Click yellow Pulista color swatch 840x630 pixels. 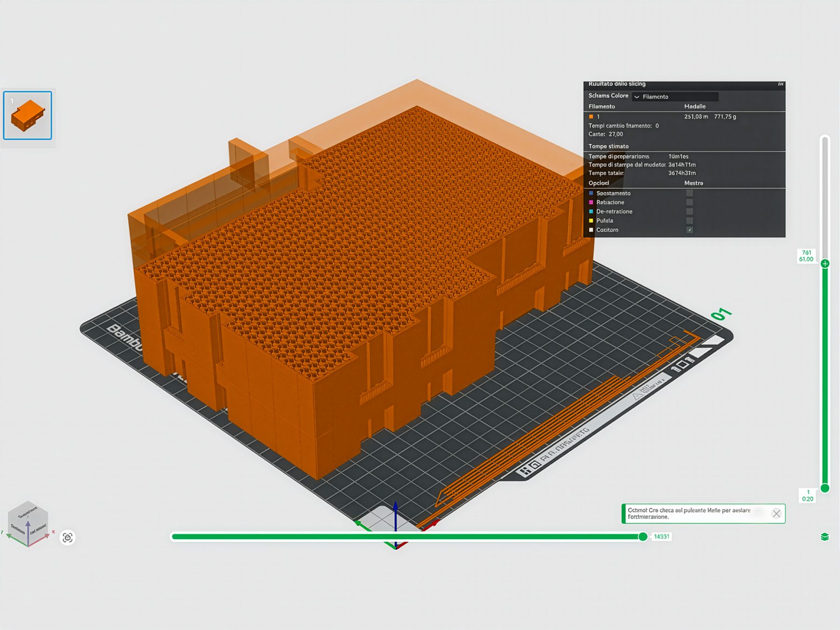591,220
